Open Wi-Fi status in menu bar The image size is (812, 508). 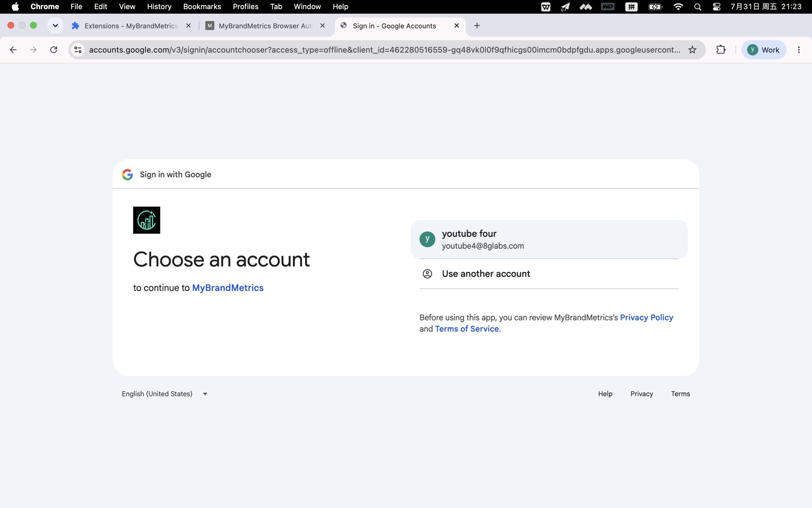coord(678,7)
